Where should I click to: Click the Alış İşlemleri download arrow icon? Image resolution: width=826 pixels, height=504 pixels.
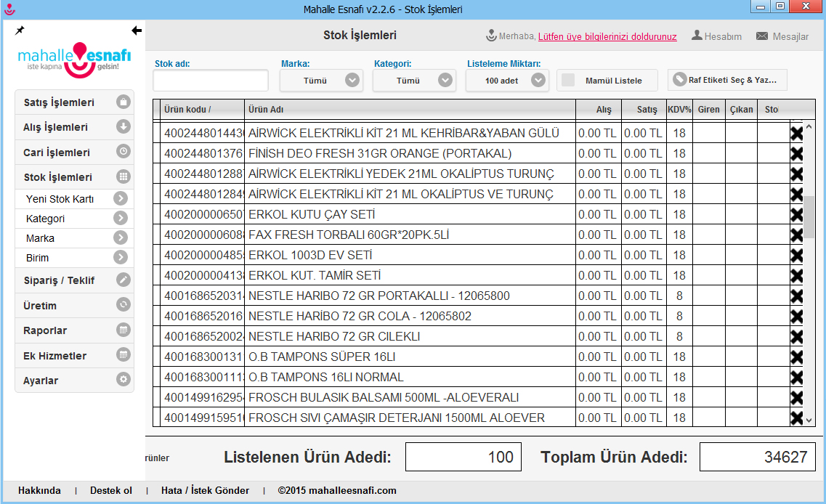pos(124,126)
